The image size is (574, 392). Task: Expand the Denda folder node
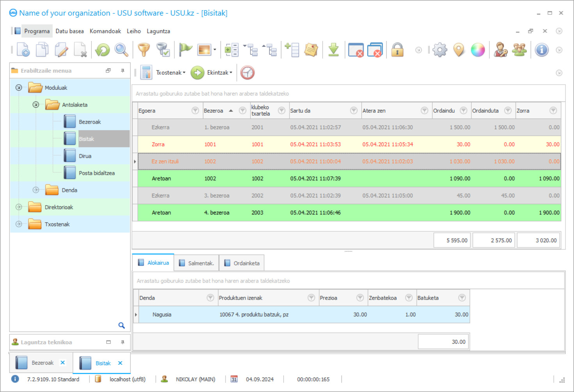tap(36, 190)
